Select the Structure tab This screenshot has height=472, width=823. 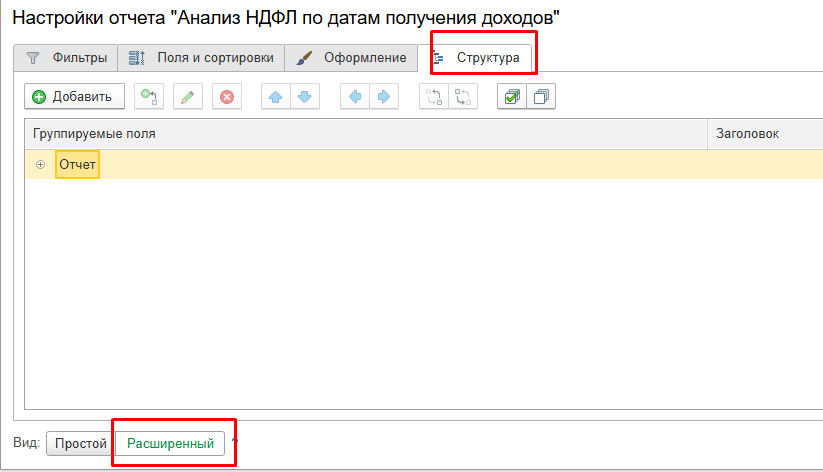[x=477, y=58]
